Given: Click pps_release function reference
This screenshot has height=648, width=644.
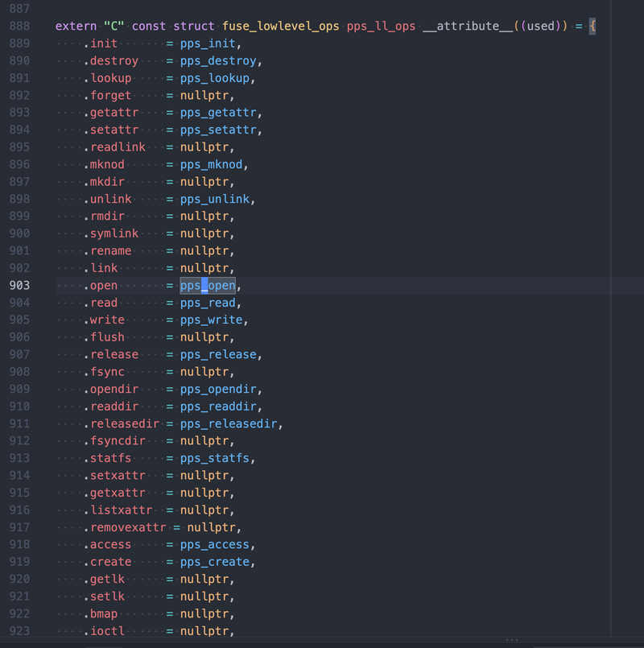Looking at the screenshot, I should point(218,354).
